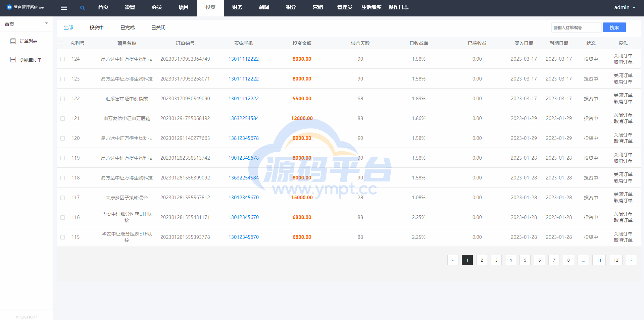644x320 pixels.
Task: Click order number 202303170950549090
Action: [x=185, y=99]
